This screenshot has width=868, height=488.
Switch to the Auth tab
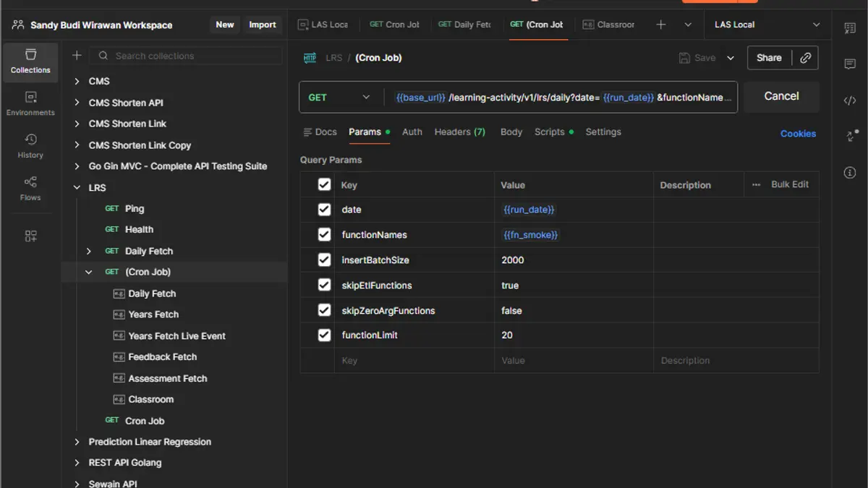click(412, 132)
